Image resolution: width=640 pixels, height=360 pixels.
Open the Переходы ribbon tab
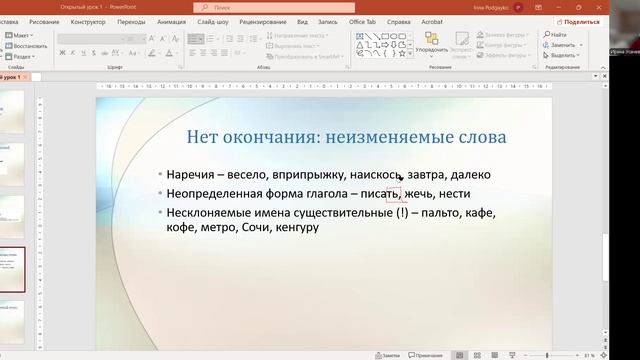131,22
